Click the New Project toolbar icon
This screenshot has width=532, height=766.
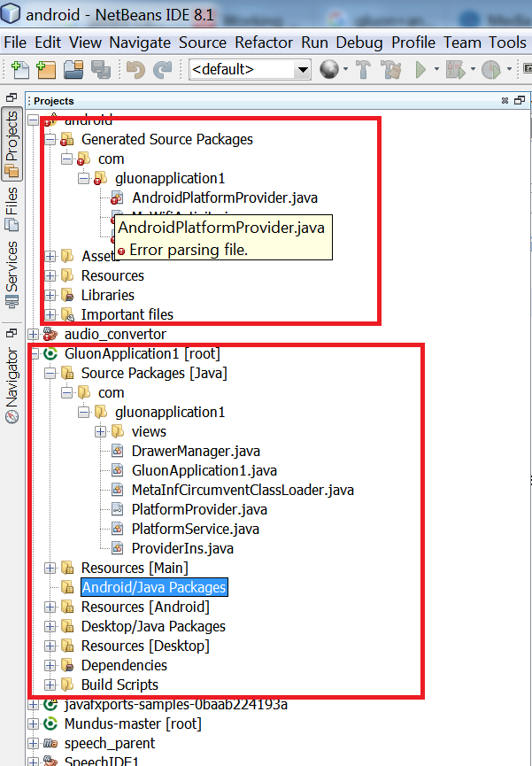point(46,70)
